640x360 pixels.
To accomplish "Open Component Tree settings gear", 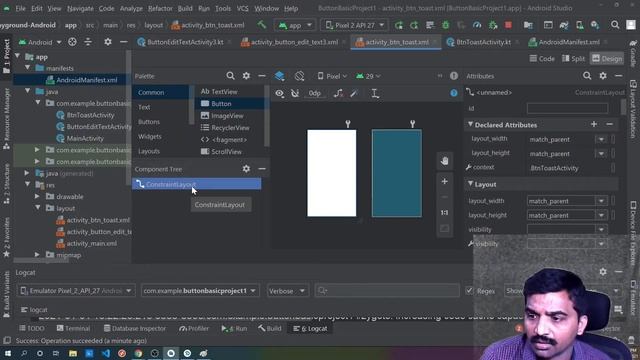I will pos(246,169).
